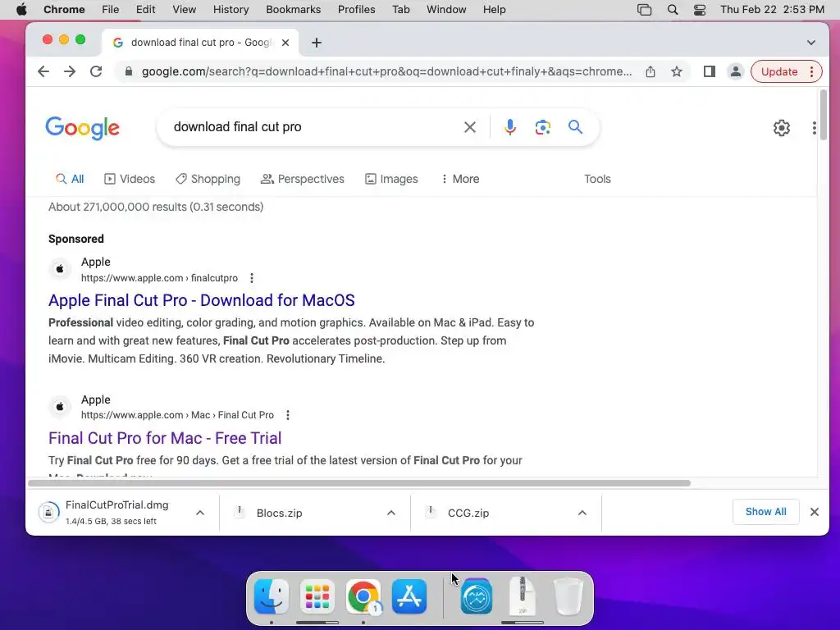
Task: Click the vertical page scrollbar
Action: (823, 115)
